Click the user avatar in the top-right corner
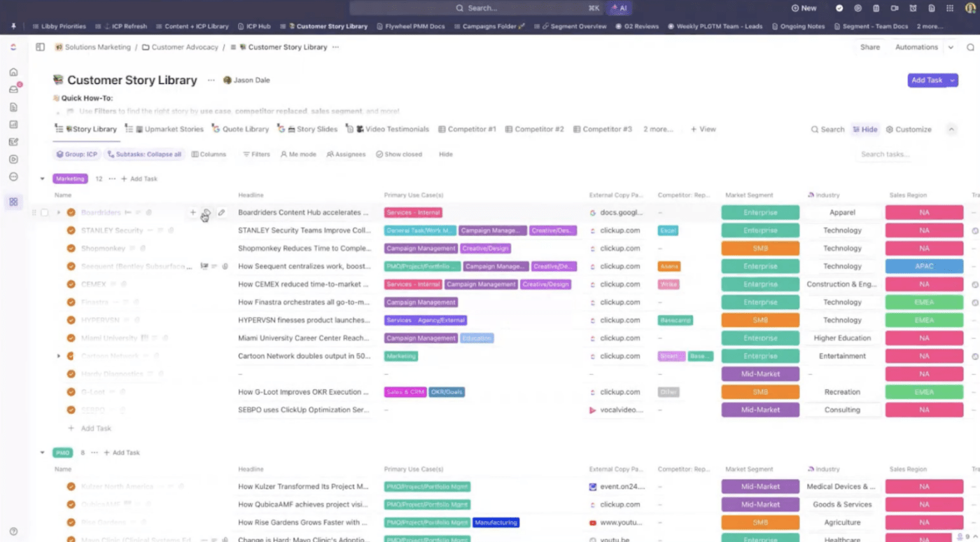This screenshot has width=980, height=542. [x=970, y=8]
